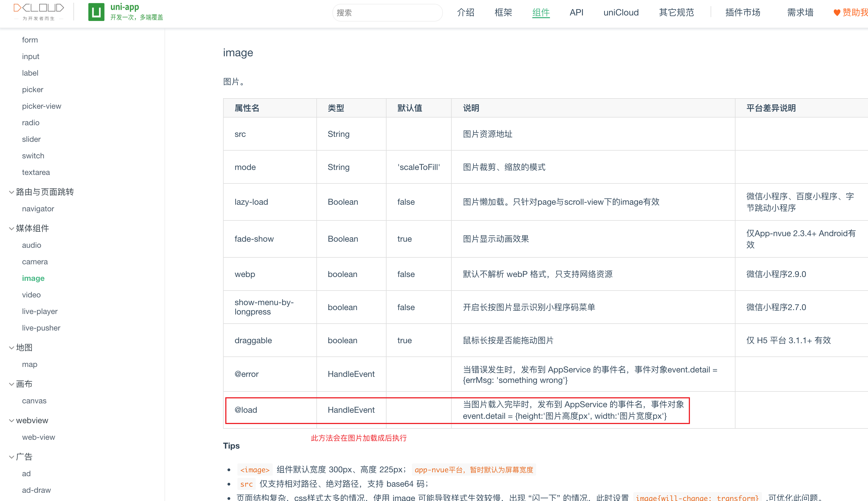Open the picker sidebar page

click(x=33, y=89)
